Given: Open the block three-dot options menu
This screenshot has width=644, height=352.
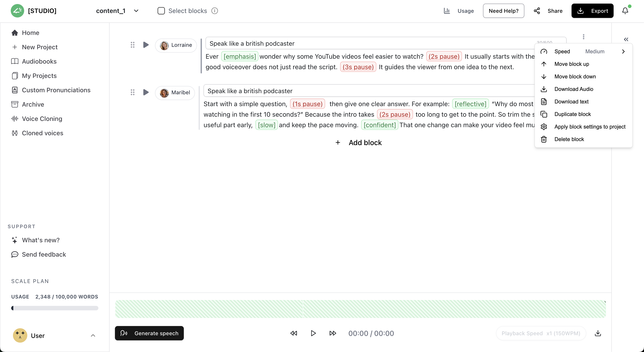Looking at the screenshot, I should (583, 37).
